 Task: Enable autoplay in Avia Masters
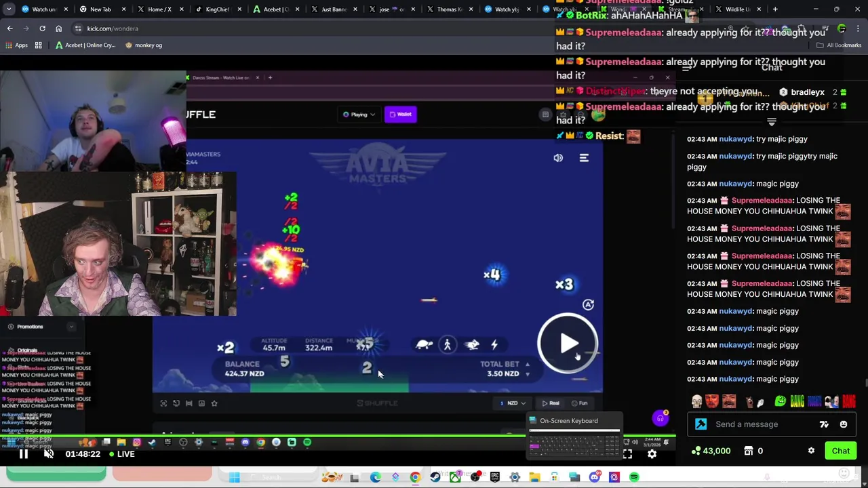click(x=588, y=305)
